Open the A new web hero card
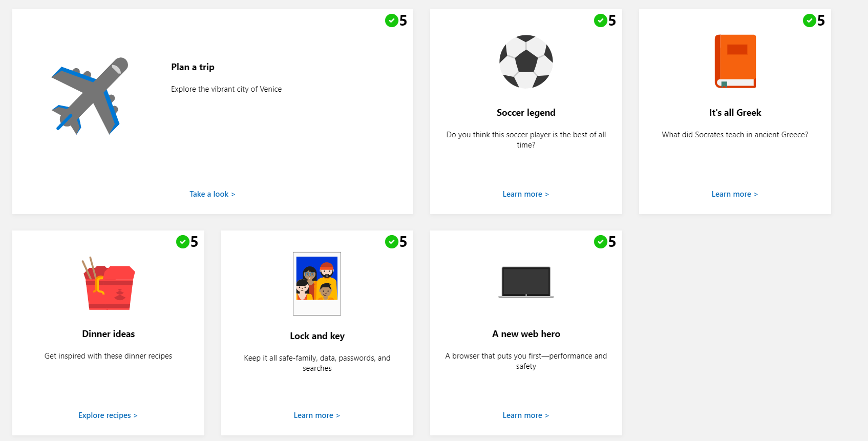The height and width of the screenshot is (441, 868). [x=526, y=333]
